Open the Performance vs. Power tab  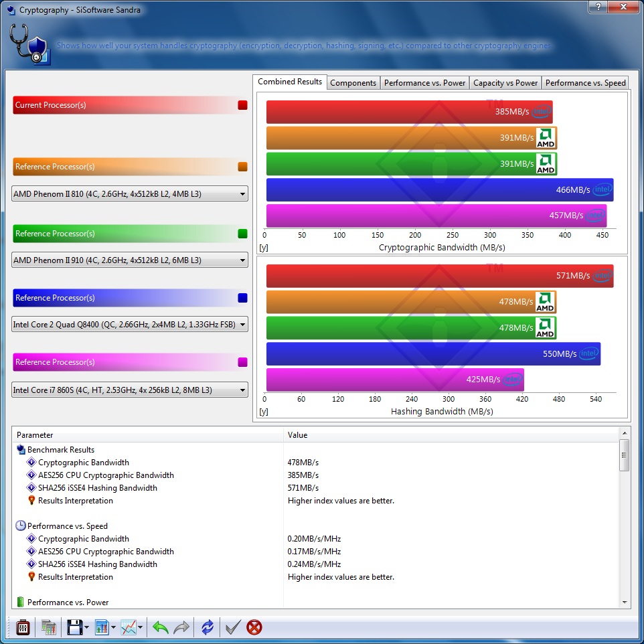(x=424, y=82)
